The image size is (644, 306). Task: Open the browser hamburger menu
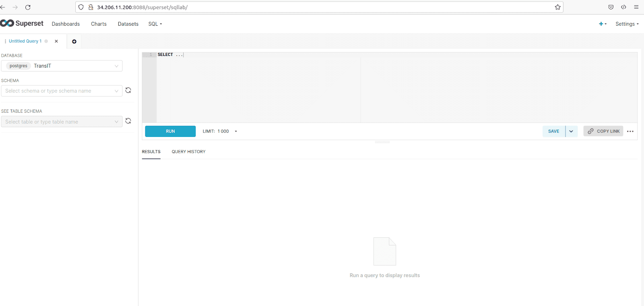[636, 7]
